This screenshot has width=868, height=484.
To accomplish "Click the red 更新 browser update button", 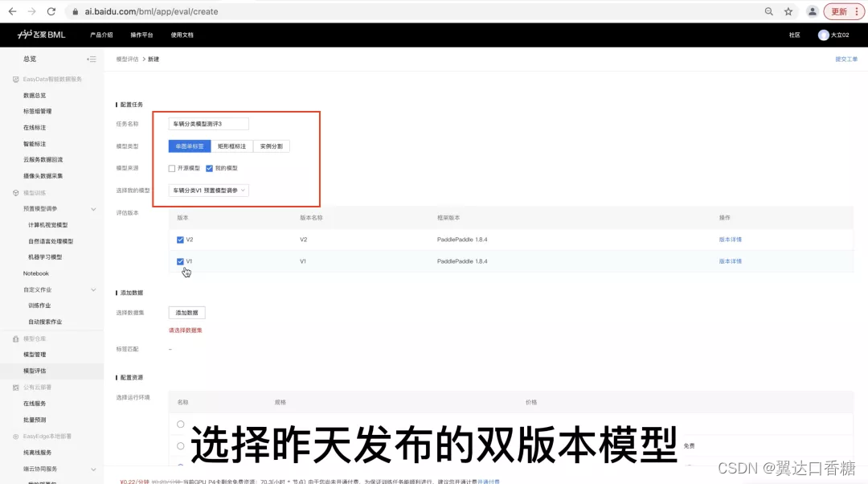I will [x=844, y=11].
